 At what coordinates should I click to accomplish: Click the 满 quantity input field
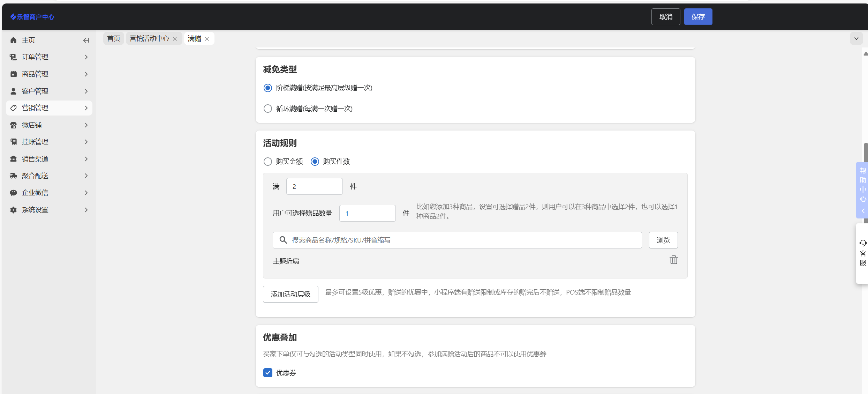[315, 186]
